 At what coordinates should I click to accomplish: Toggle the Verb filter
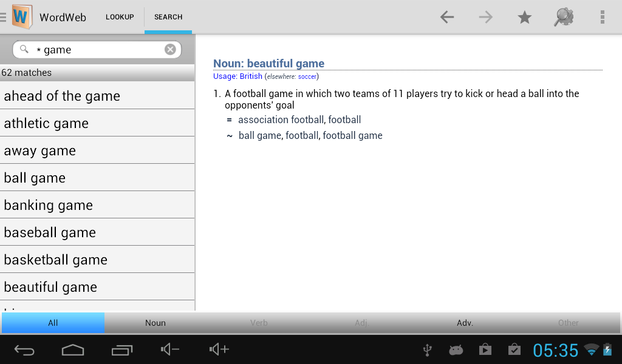point(259,322)
